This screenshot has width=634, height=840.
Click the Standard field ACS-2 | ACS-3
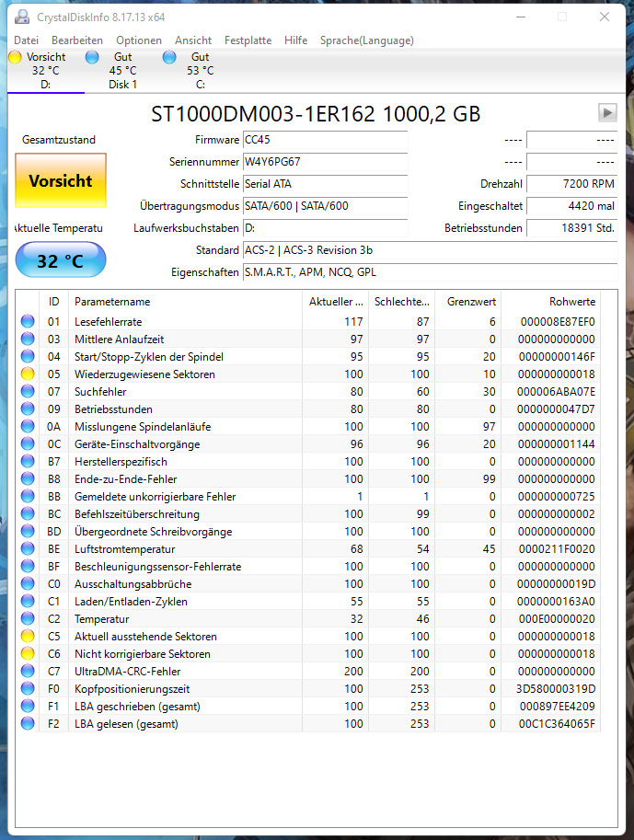click(431, 250)
